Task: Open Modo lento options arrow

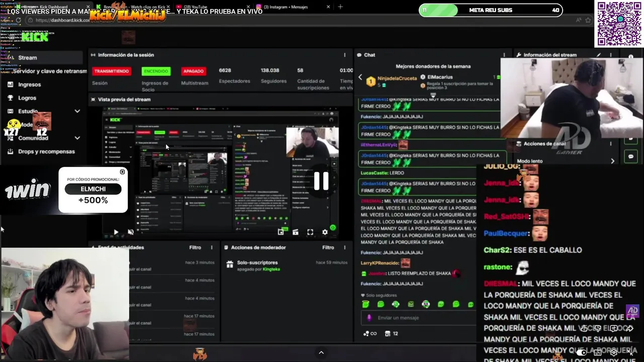Action: [612, 161]
